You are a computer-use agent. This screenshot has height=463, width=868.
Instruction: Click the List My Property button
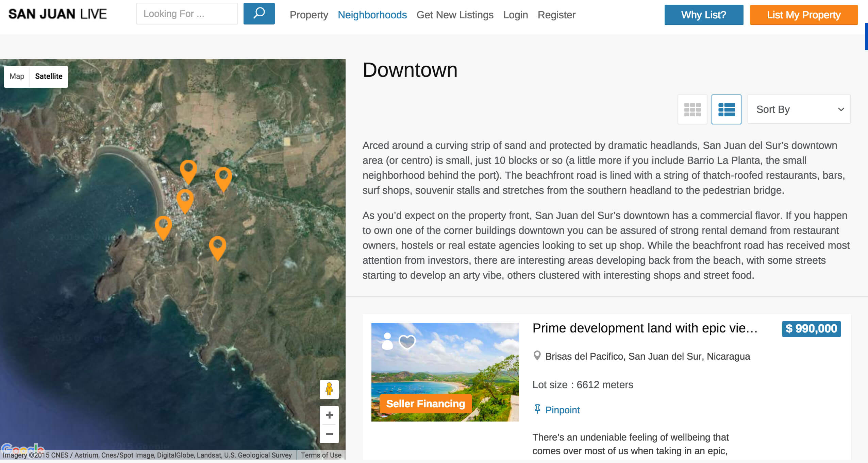coord(804,15)
